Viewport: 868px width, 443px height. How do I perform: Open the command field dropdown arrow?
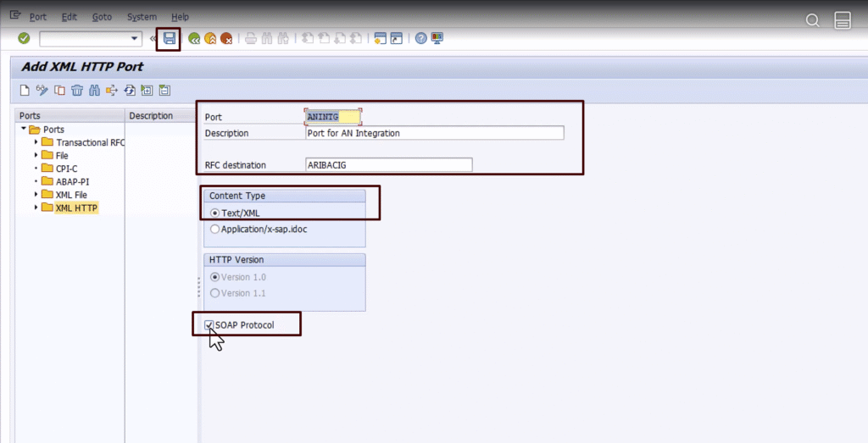pos(134,39)
